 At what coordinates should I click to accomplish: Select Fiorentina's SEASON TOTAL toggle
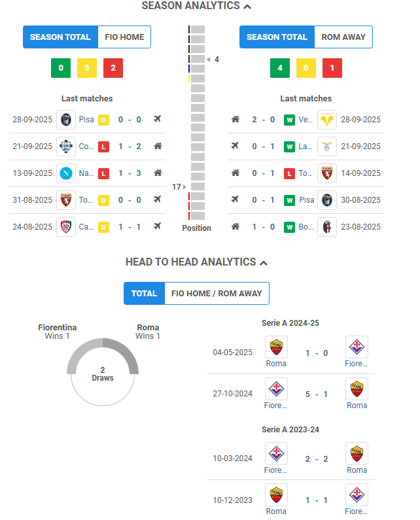click(x=60, y=37)
